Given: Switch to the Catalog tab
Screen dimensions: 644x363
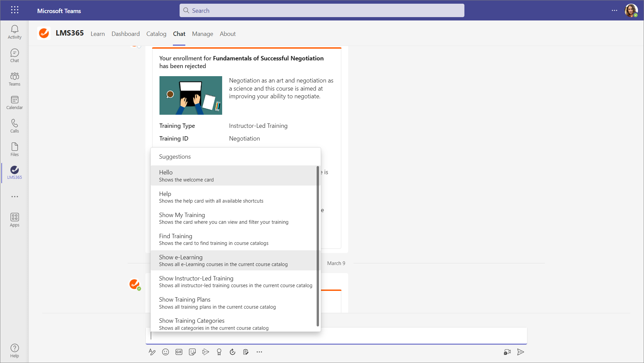Looking at the screenshot, I should click(x=156, y=34).
